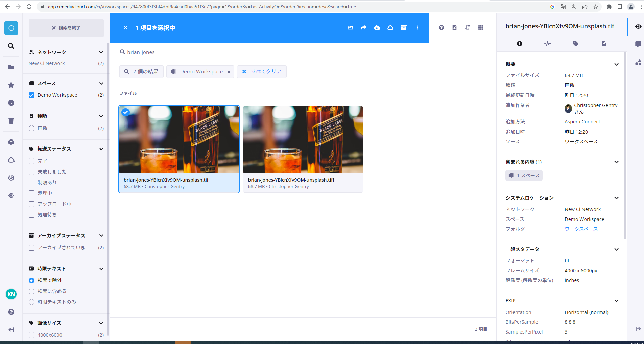This screenshot has width=644, height=344.
Task: Open the search magnifier in left sidebar
Action: tap(11, 46)
